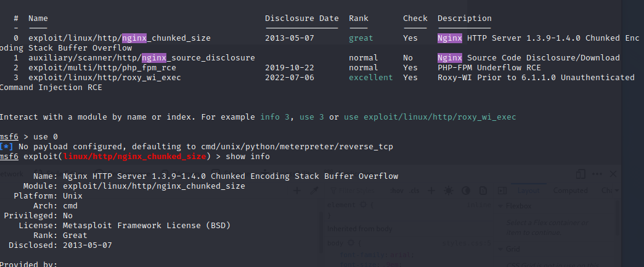Click the Name column header
The height and width of the screenshot is (267, 644).
tap(38, 18)
